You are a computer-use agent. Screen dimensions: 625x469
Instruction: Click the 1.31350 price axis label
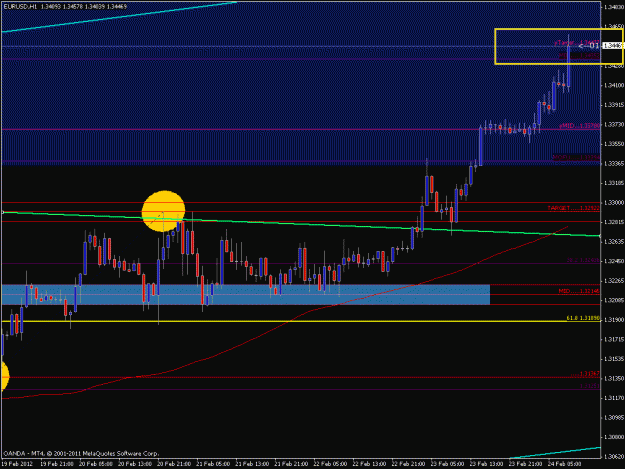[x=613, y=378]
